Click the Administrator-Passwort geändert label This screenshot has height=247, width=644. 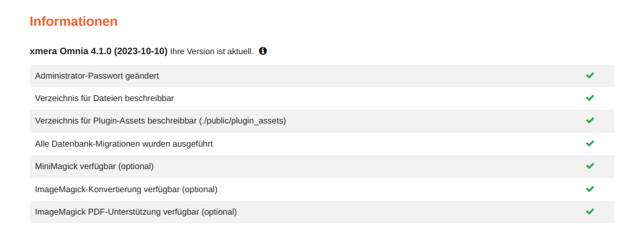(x=97, y=76)
